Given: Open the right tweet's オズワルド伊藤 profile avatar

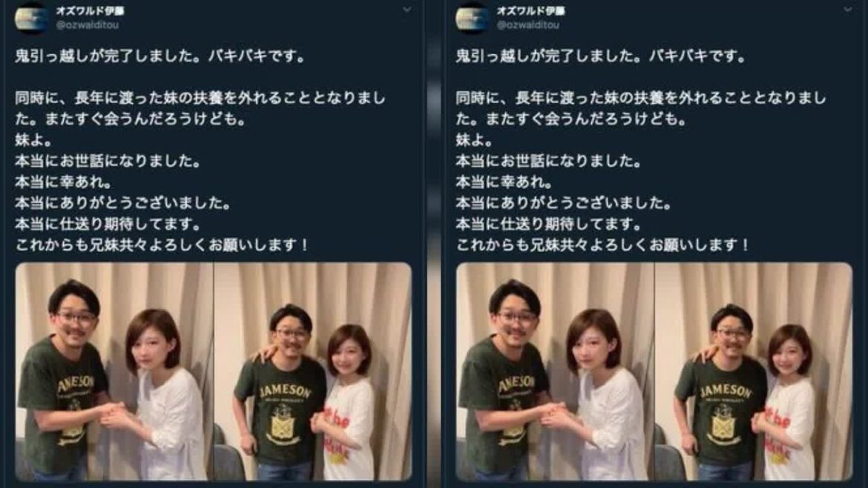Looking at the screenshot, I should [x=472, y=17].
